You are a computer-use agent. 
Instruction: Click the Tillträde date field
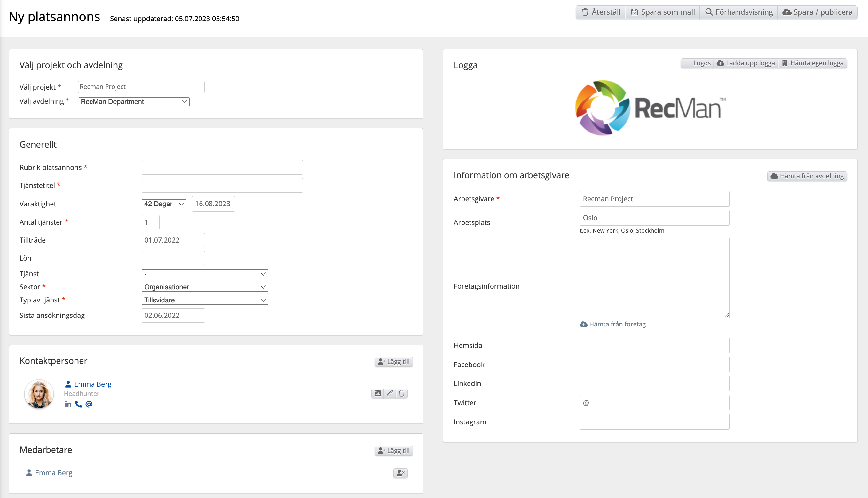173,240
